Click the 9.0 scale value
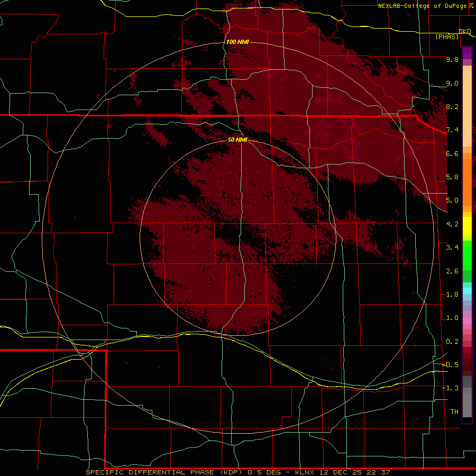 pyautogui.click(x=452, y=83)
